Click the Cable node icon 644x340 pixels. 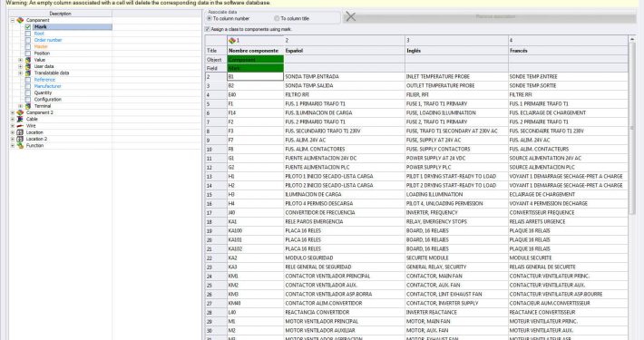pos(20,119)
